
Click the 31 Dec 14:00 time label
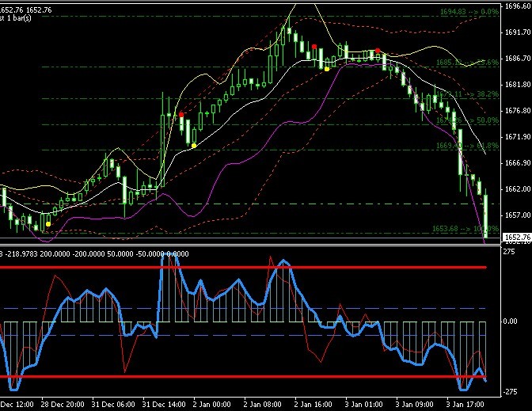click(162, 403)
